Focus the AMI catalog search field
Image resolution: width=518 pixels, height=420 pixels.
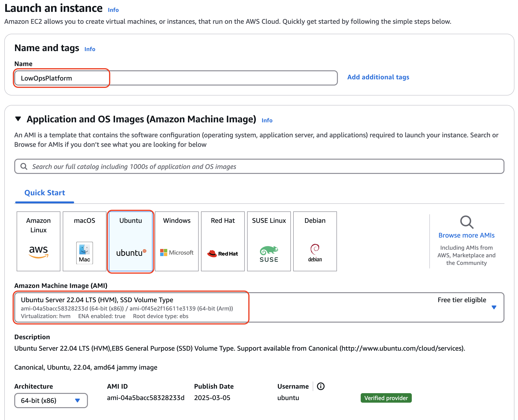tap(259, 166)
